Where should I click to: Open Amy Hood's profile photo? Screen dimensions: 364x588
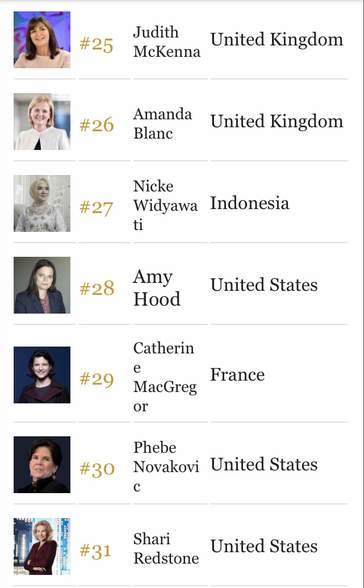[42, 285]
